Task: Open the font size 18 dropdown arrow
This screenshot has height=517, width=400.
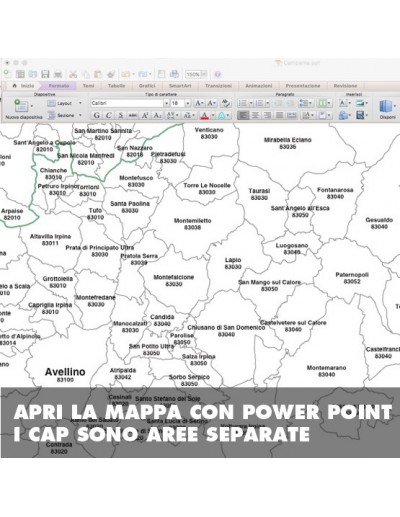Action: [x=188, y=103]
